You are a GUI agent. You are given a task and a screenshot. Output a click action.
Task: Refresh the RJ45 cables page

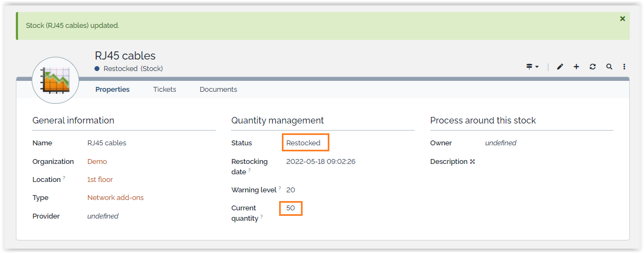pyautogui.click(x=593, y=67)
